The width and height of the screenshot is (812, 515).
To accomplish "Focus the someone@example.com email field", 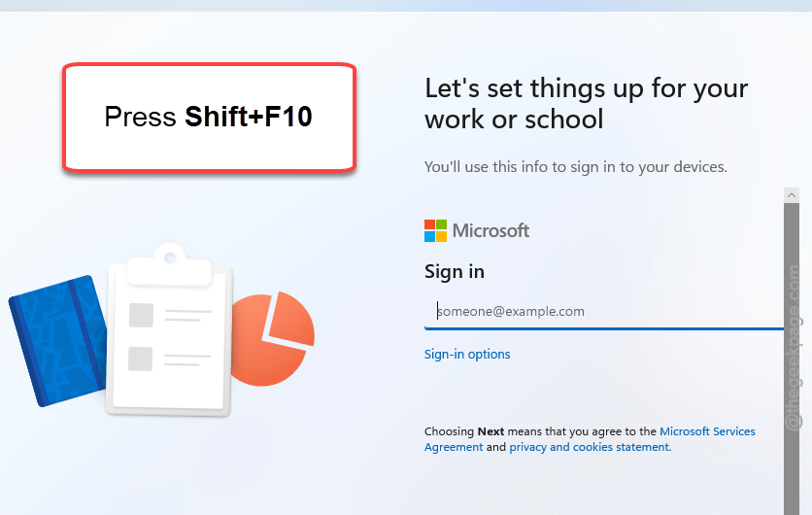I will point(604,311).
